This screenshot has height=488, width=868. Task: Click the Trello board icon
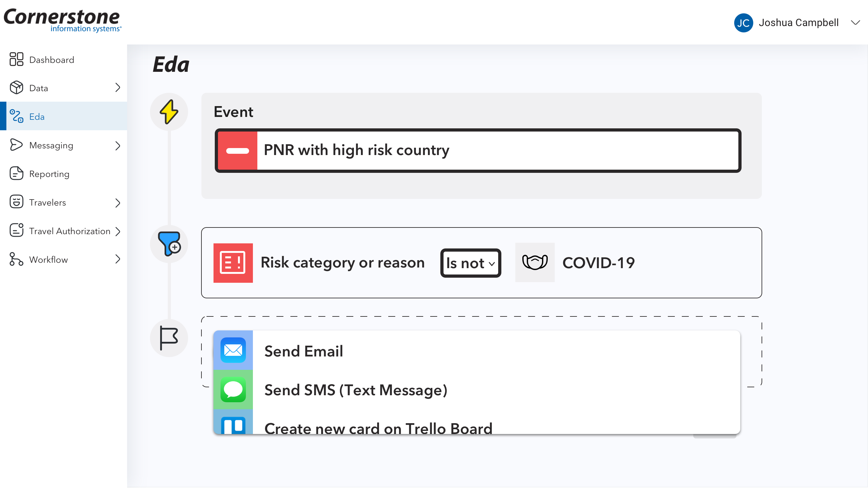233,425
